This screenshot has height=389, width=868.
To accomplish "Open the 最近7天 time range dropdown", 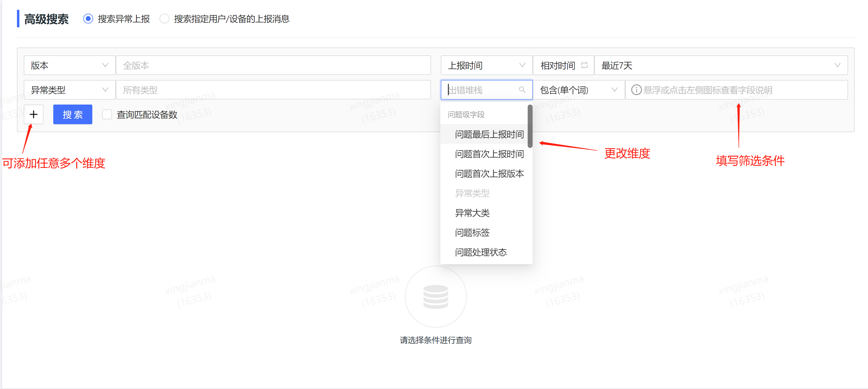I will pos(721,65).
